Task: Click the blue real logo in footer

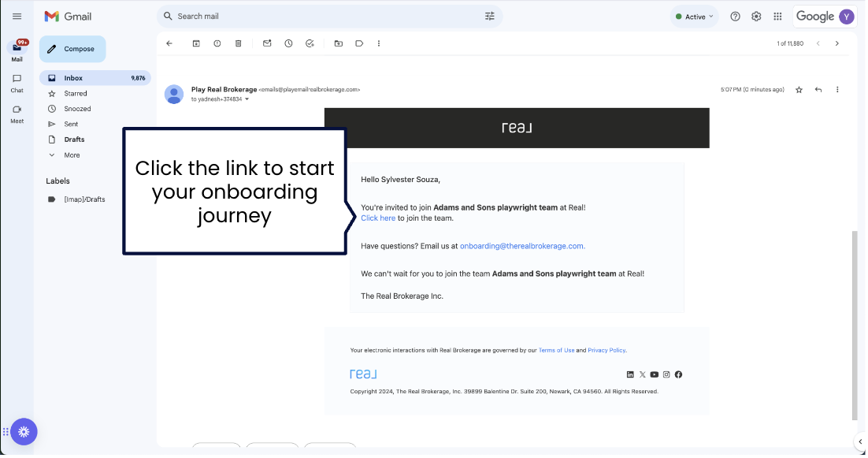Action: pos(363,374)
